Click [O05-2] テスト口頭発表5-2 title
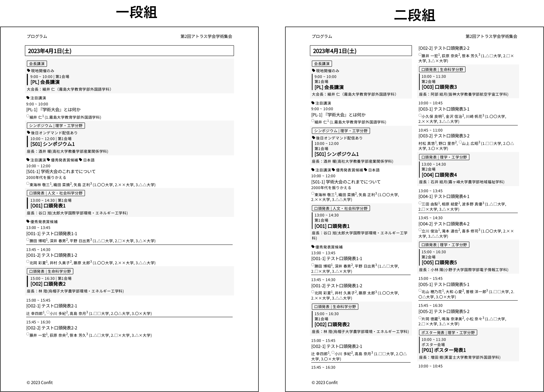Image resolution: width=544 pixels, height=392 pixels. coord(444,311)
